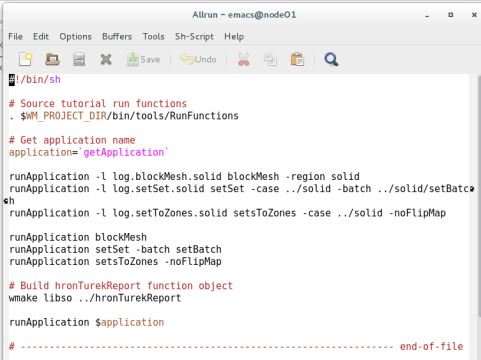Click comment '# Build hronTurekReport function object'
Screen dimensions: 481x360
click(121, 286)
